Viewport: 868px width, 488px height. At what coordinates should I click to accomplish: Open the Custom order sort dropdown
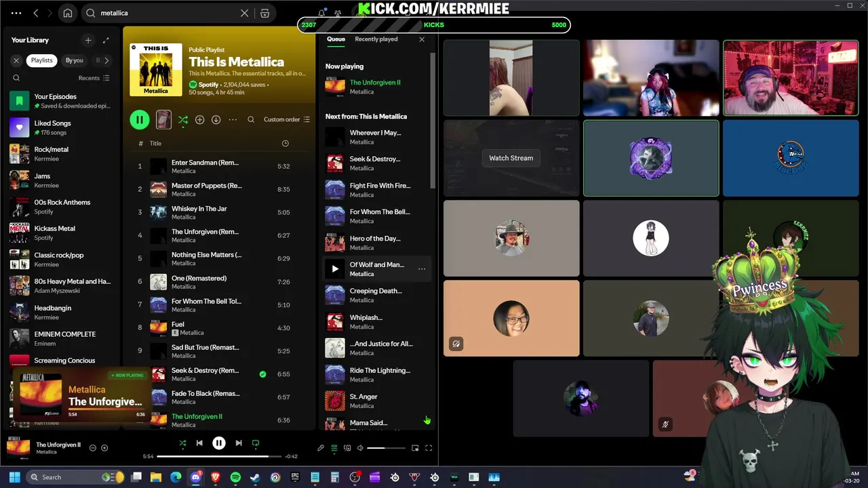pos(286,119)
